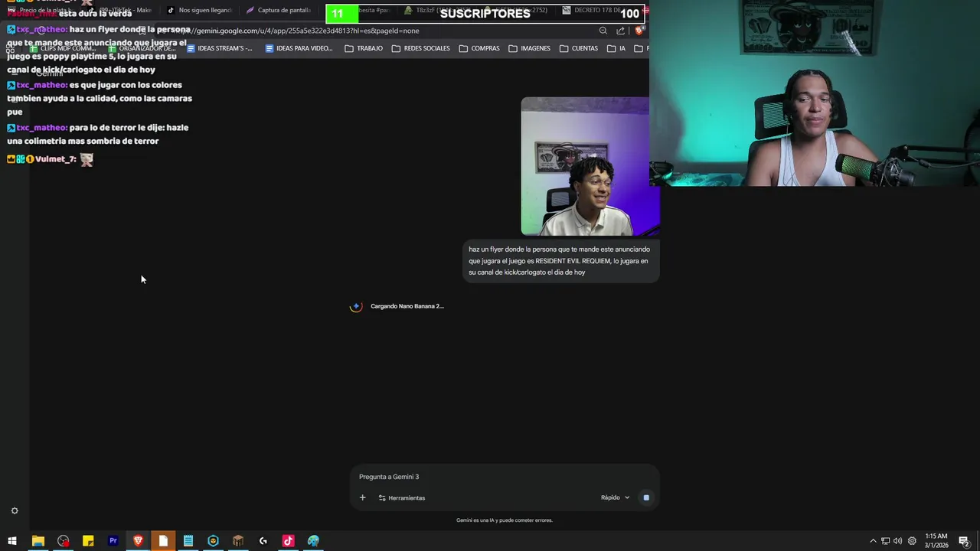980x551 pixels.
Task: Stop the Gemini response generation
Action: [x=646, y=497]
